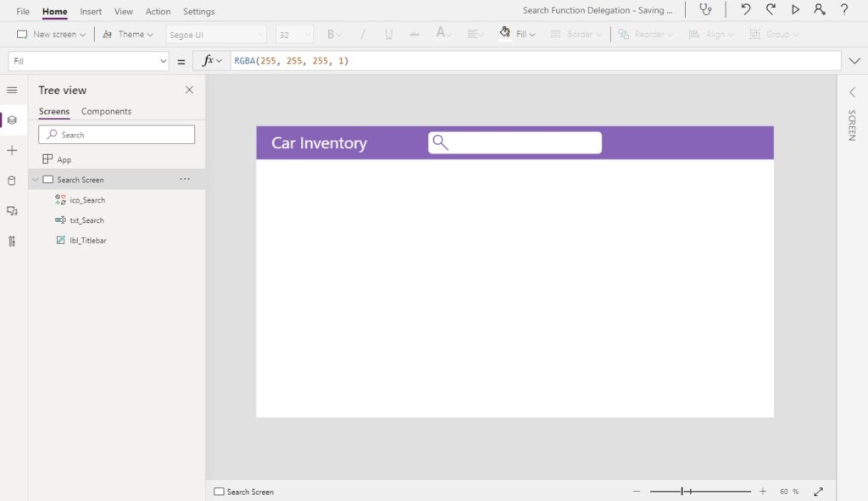Image resolution: width=868 pixels, height=501 pixels.
Task: Select Search Screen in the tree
Action: (x=81, y=180)
